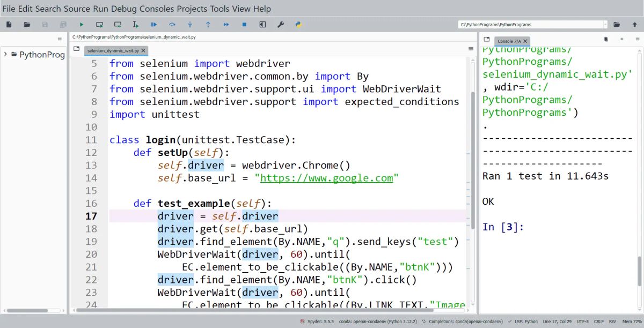The width and height of the screenshot is (644, 328).
Task: Browse console tabs icon
Action: click(x=486, y=40)
